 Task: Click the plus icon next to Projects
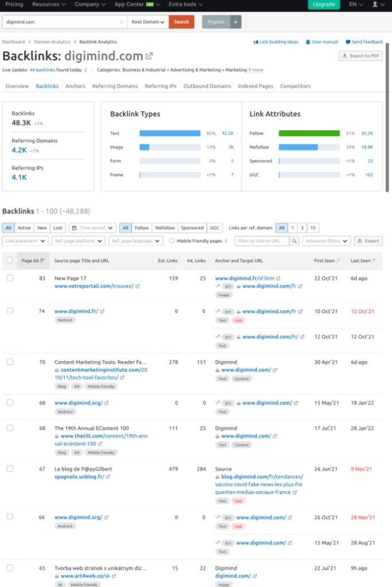click(236, 22)
